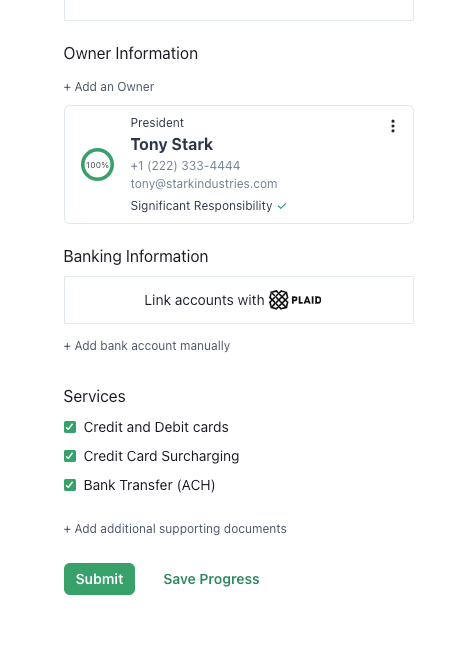
Task: Submit the application form
Action: 99,579
